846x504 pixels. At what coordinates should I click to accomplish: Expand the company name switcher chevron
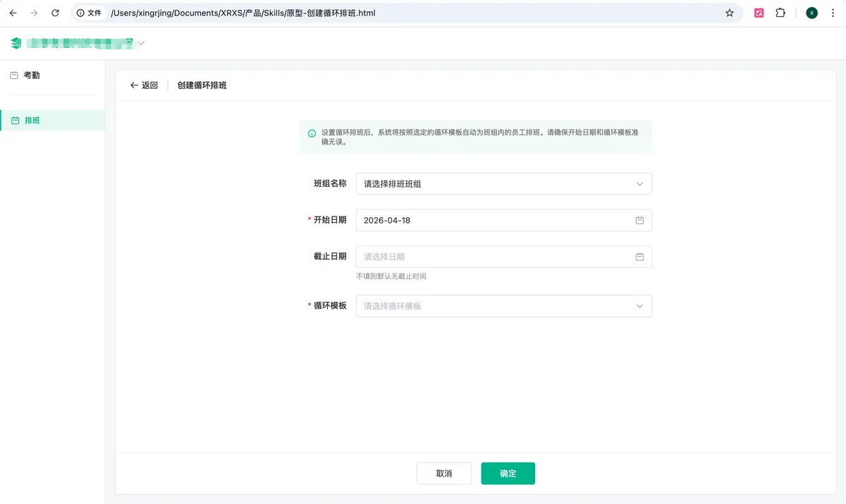[141, 44]
